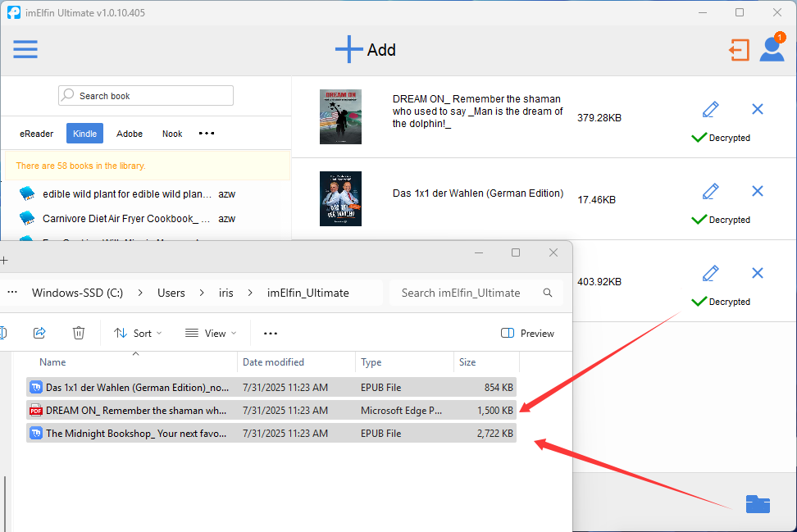Click the book icon beside 'edible wild plant'
Image resolution: width=797 pixels, height=532 pixels.
(x=27, y=193)
